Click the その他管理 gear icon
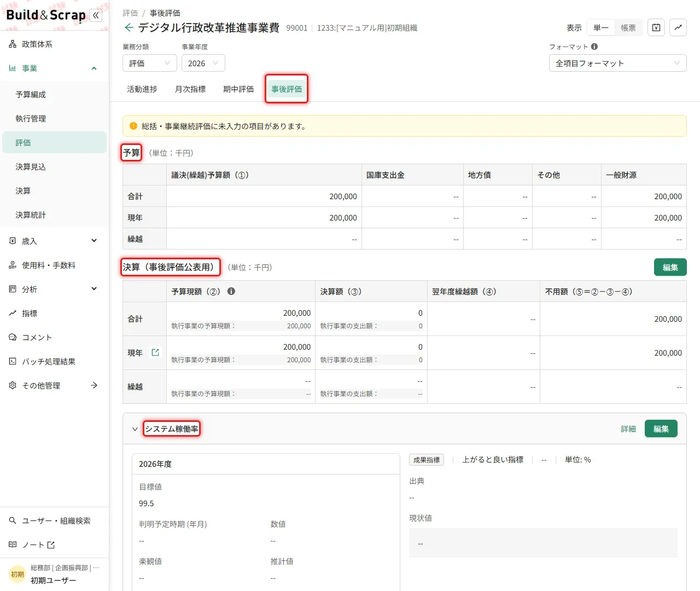Screen dimensions: 700x591 pos(13,385)
